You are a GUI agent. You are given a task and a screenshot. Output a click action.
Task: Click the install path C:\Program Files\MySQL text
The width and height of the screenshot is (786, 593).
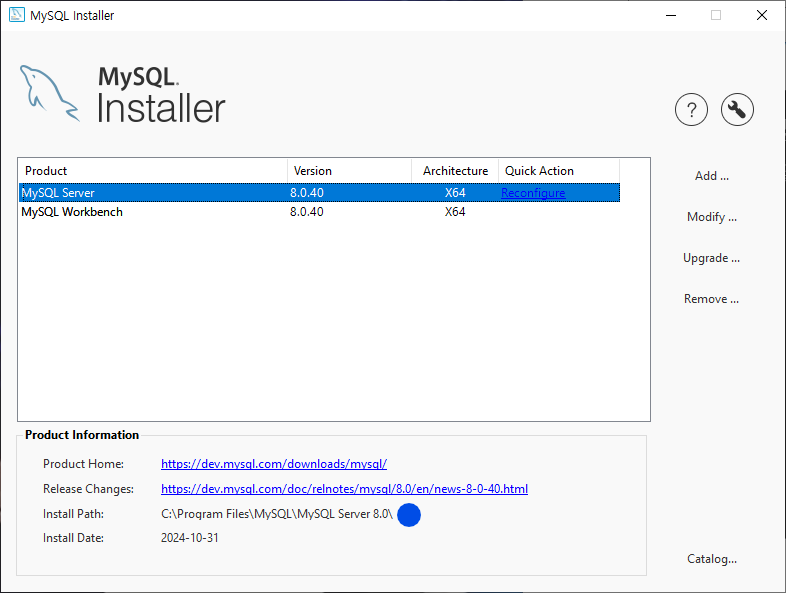click(x=277, y=514)
